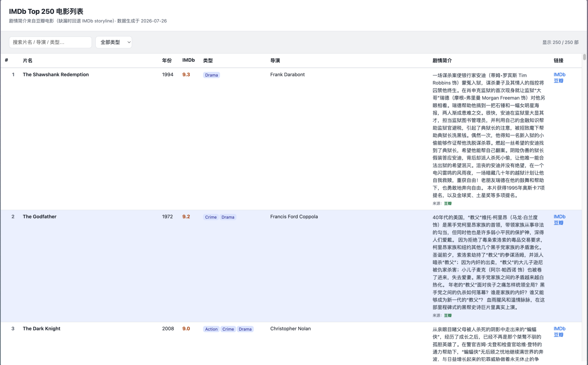Click the 豆瓣 source label under Godfather synopsis
Viewport: 588px width, 365px height.
448,315
